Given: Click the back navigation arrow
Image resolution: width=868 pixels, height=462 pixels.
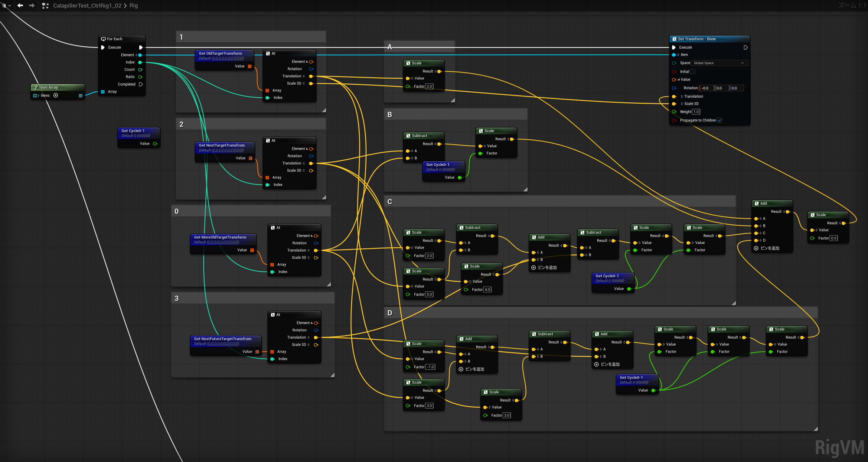Looking at the screenshot, I should point(20,5).
